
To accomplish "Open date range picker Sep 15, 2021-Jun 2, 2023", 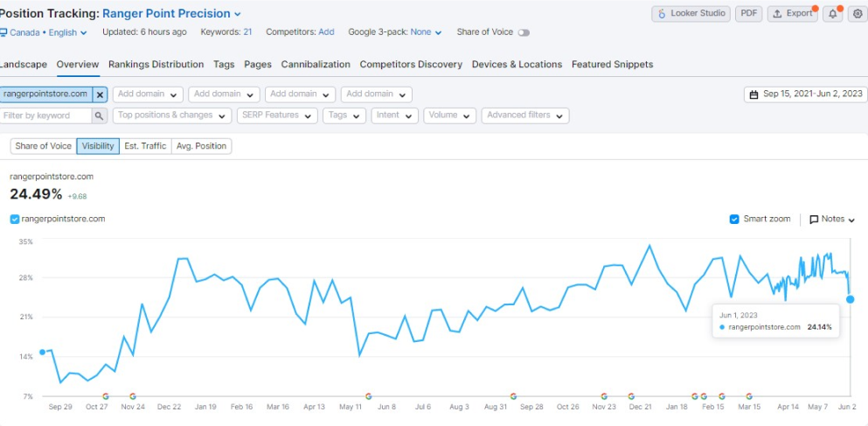I will 805,94.
